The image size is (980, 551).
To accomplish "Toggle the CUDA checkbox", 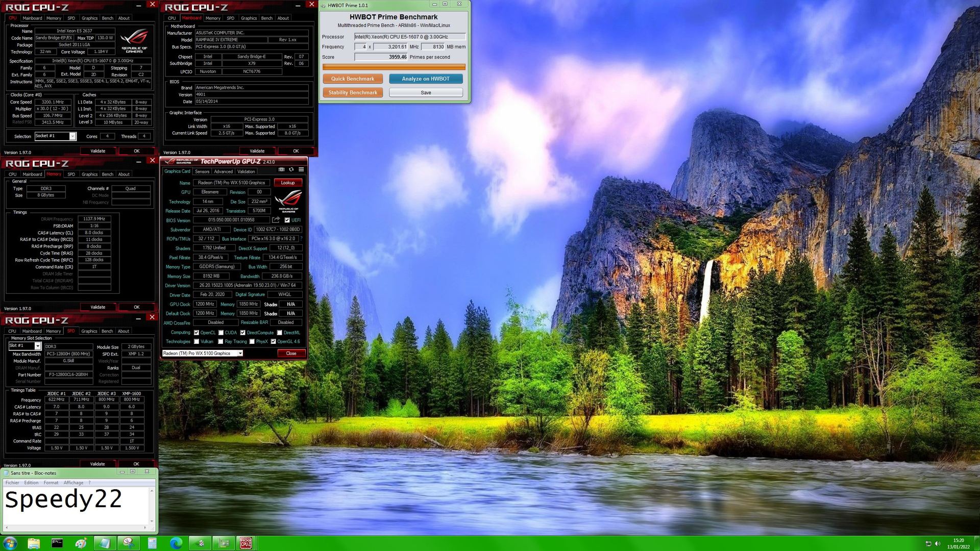I will 220,333.
